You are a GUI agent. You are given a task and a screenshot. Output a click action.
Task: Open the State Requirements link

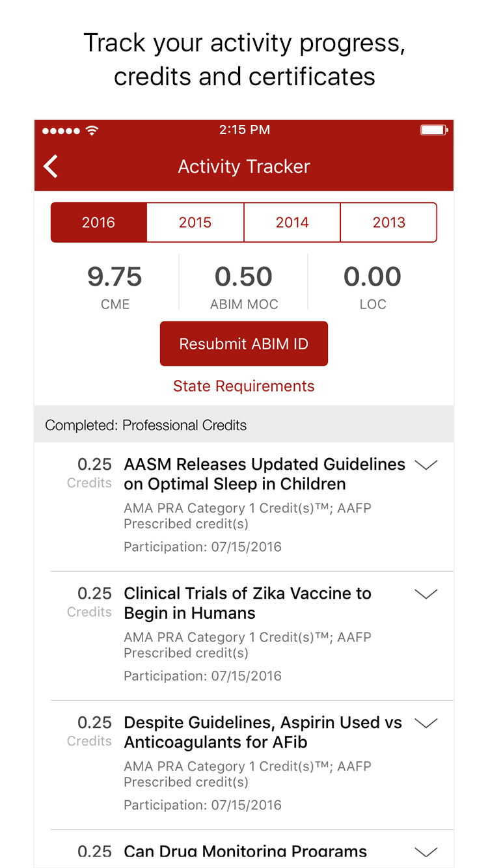click(x=244, y=386)
